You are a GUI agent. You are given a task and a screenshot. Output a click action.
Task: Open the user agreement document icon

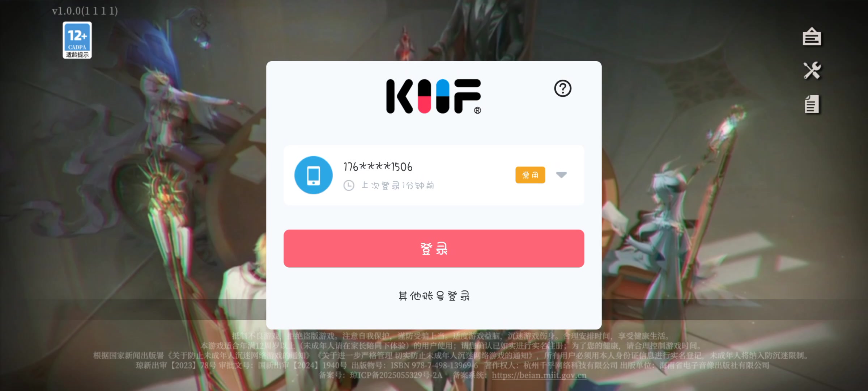[812, 105]
